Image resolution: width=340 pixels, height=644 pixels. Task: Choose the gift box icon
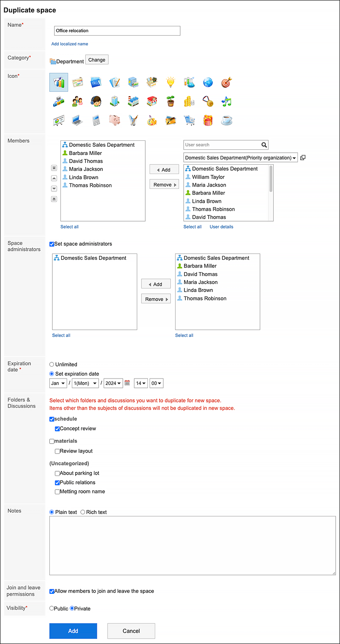click(x=208, y=120)
